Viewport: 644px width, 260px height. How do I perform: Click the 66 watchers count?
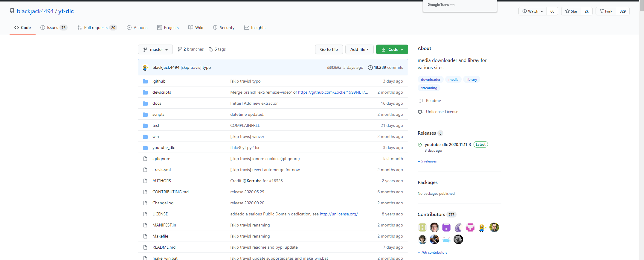click(552, 11)
